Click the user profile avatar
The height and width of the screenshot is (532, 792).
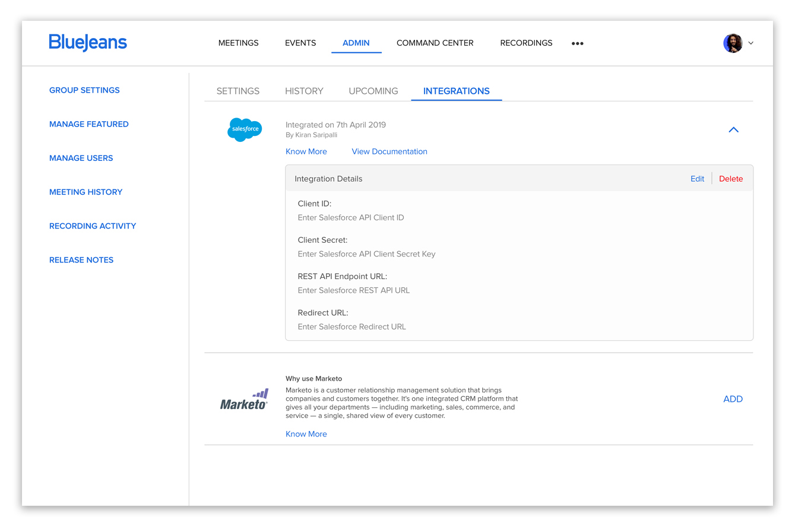(733, 43)
